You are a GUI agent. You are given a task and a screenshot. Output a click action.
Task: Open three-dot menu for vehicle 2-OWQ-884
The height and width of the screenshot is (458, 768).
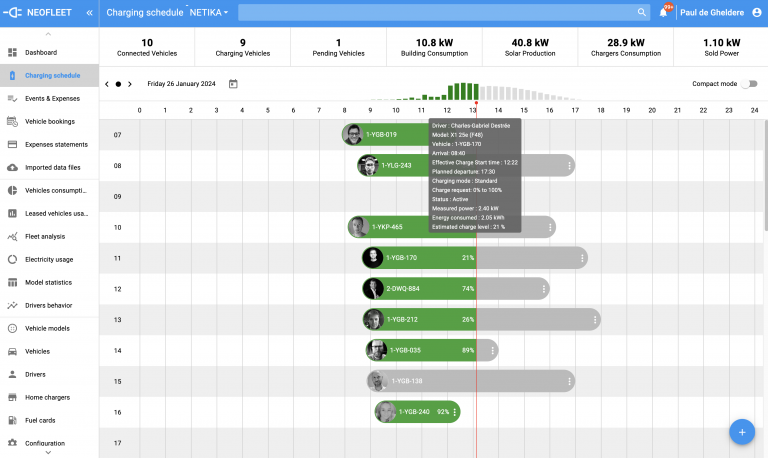click(544, 289)
